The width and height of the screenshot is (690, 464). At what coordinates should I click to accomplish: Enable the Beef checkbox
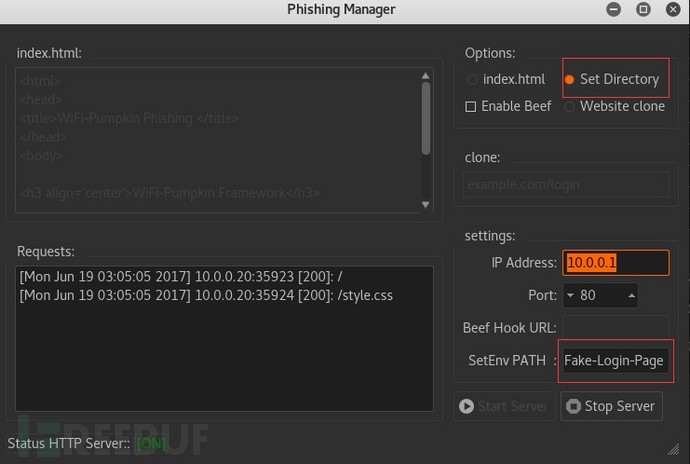470,107
